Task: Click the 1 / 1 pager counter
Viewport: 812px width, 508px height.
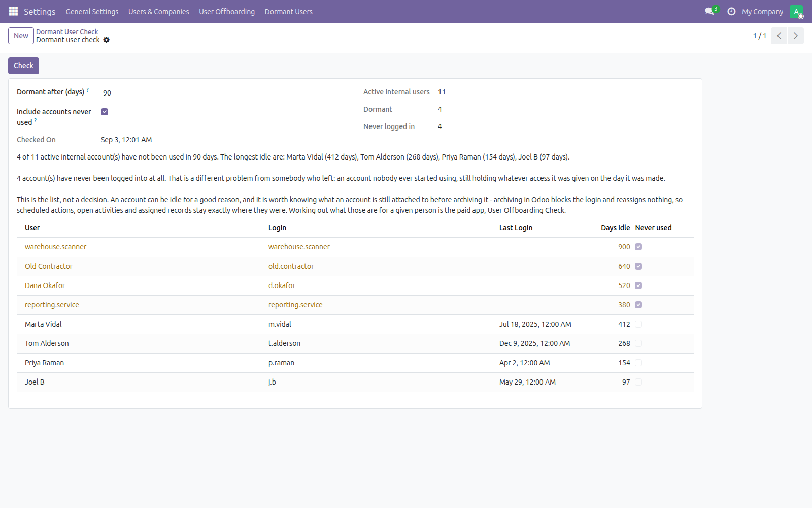Action: [x=759, y=36]
